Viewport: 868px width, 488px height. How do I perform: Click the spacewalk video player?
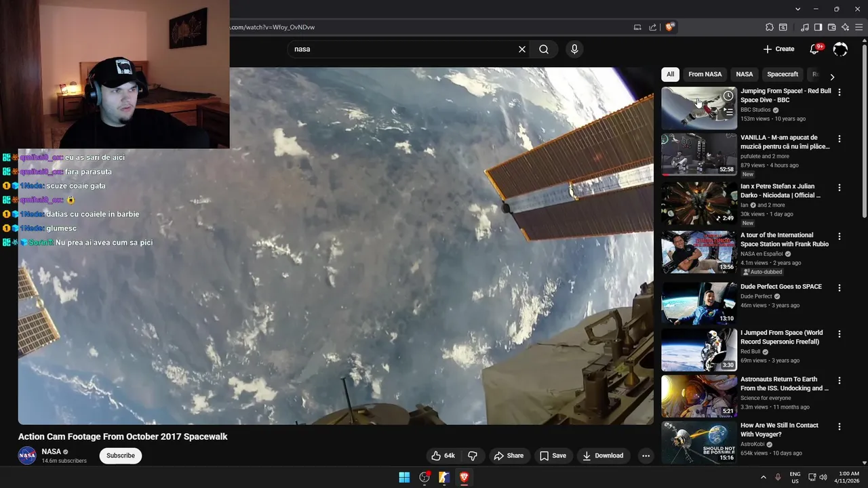(x=336, y=245)
